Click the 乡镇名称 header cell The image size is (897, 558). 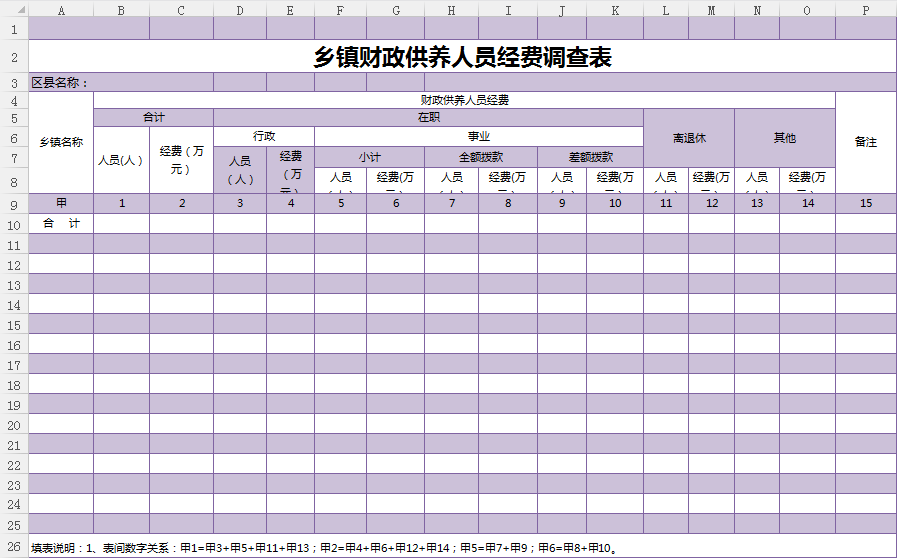coord(61,142)
